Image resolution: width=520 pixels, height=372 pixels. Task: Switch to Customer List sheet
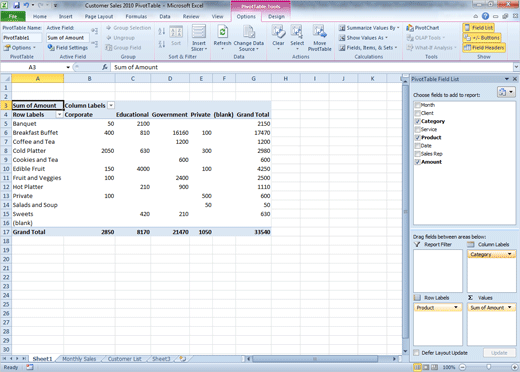125,359
